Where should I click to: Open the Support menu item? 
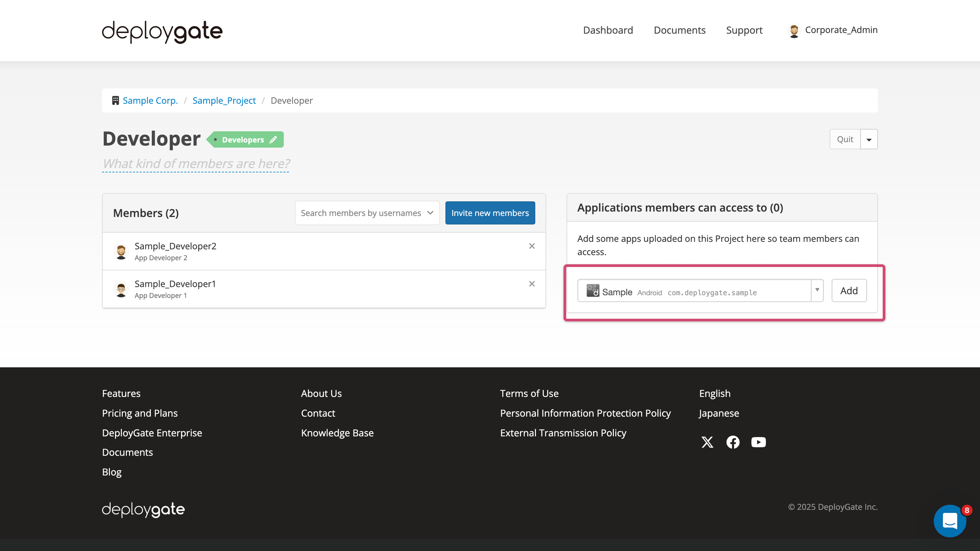(x=744, y=30)
